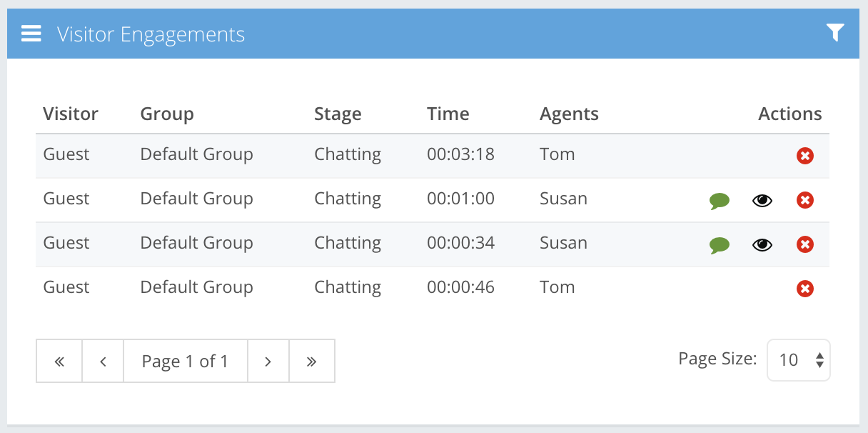Go to first page with double-left arrow
The height and width of the screenshot is (433, 868).
pyautogui.click(x=59, y=361)
